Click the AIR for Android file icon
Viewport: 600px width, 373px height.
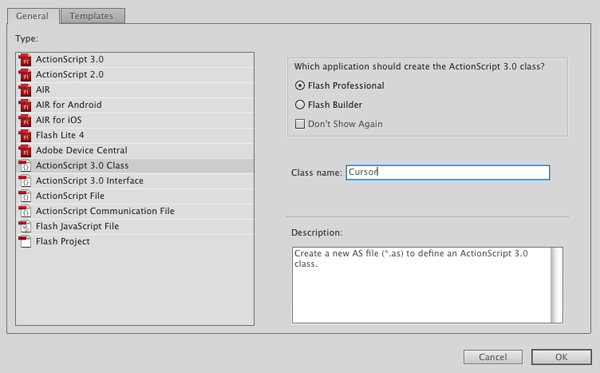pyautogui.click(x=25, y=105)
